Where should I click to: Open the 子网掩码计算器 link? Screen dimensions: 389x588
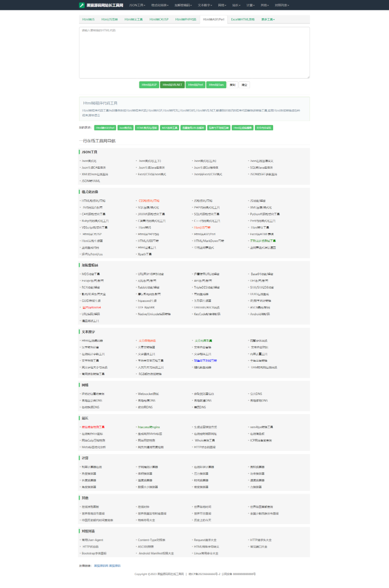(x=148, y=467)
